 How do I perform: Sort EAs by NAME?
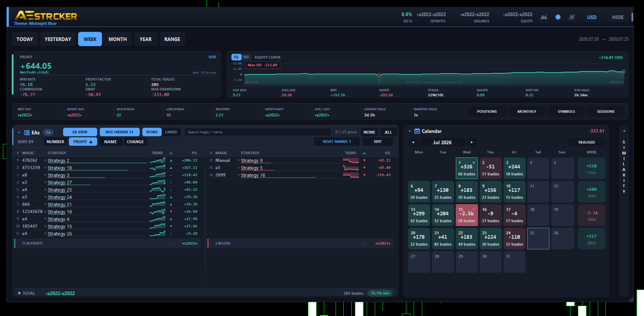click(x=110, y=142)
